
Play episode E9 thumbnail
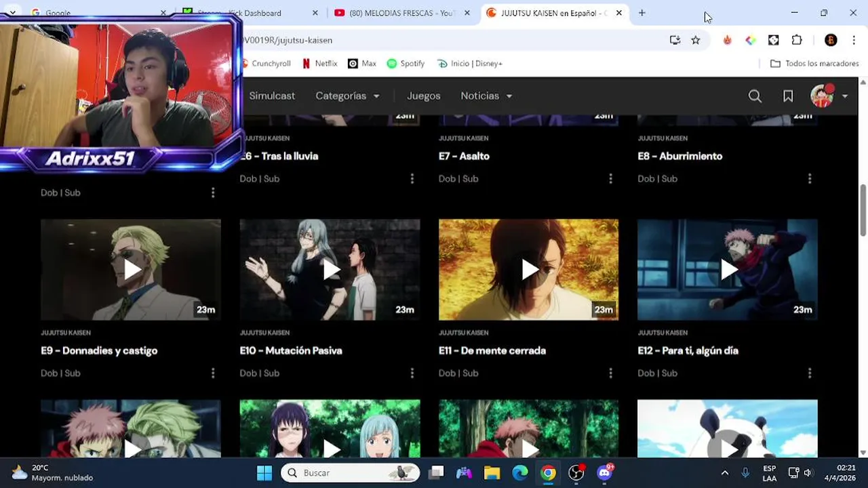point(131,270)
